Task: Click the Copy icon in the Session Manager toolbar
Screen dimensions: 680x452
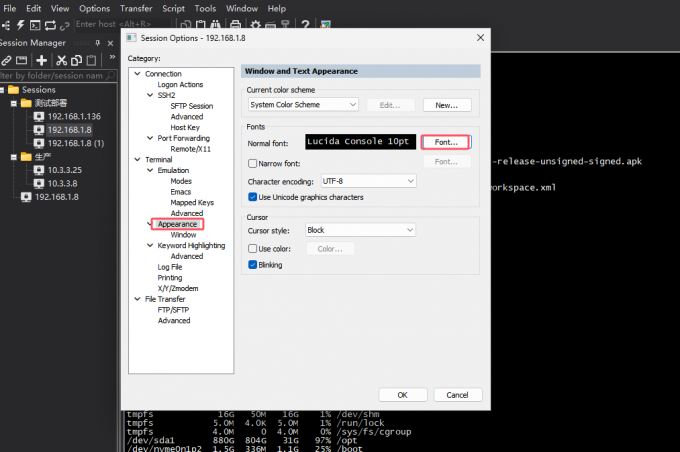Action: coord(76,60)
